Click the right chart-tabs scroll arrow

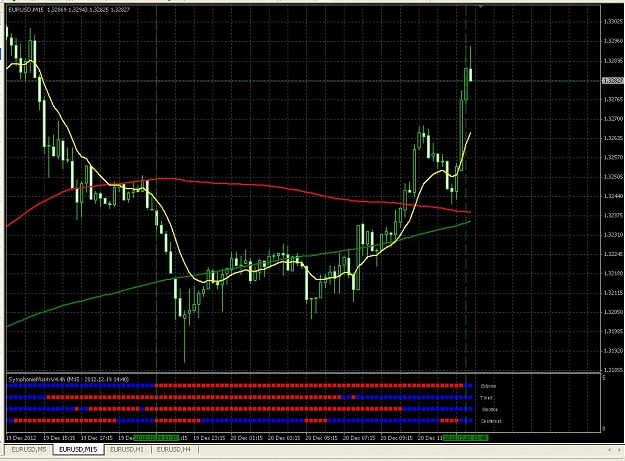pyautogui.click(x=619, y=450)
